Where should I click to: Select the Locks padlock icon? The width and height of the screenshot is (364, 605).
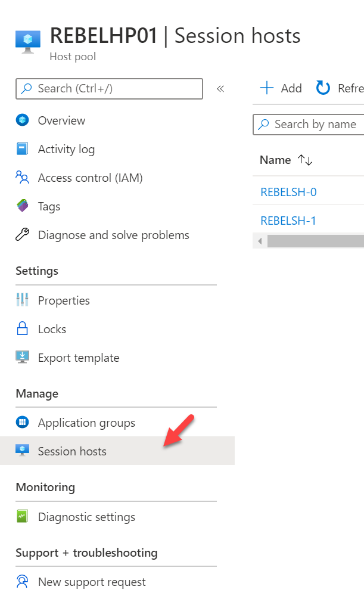[23, 328]
